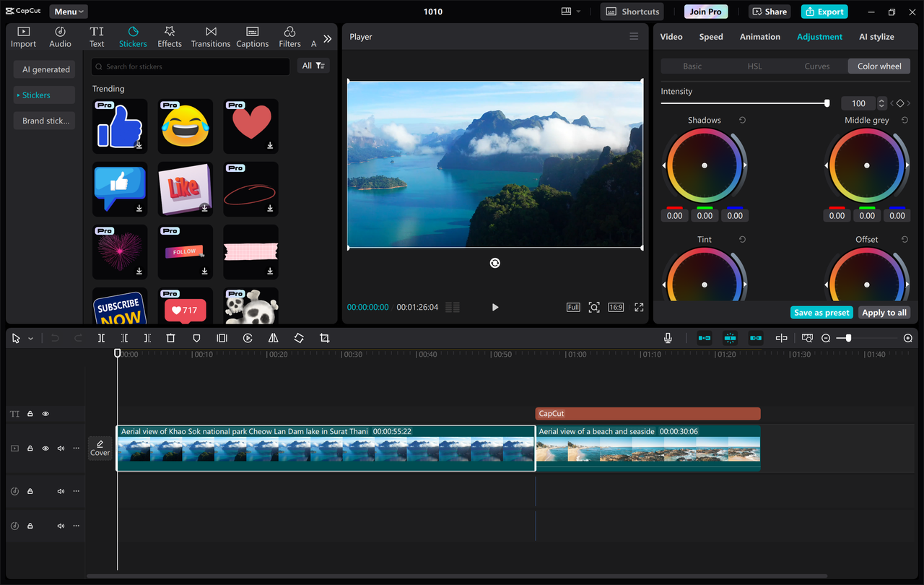Open the AI stylize tab
The width and height of the screenshot is (924, 585).
[876, 37]
